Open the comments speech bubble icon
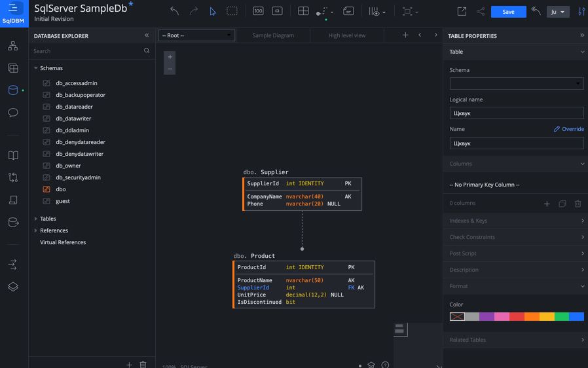 tap(12, 112)
